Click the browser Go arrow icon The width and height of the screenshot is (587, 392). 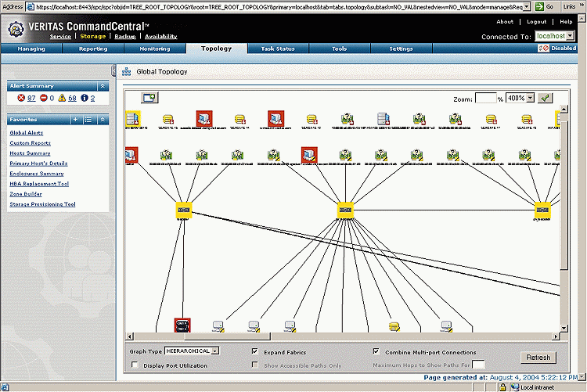(539, 6)
